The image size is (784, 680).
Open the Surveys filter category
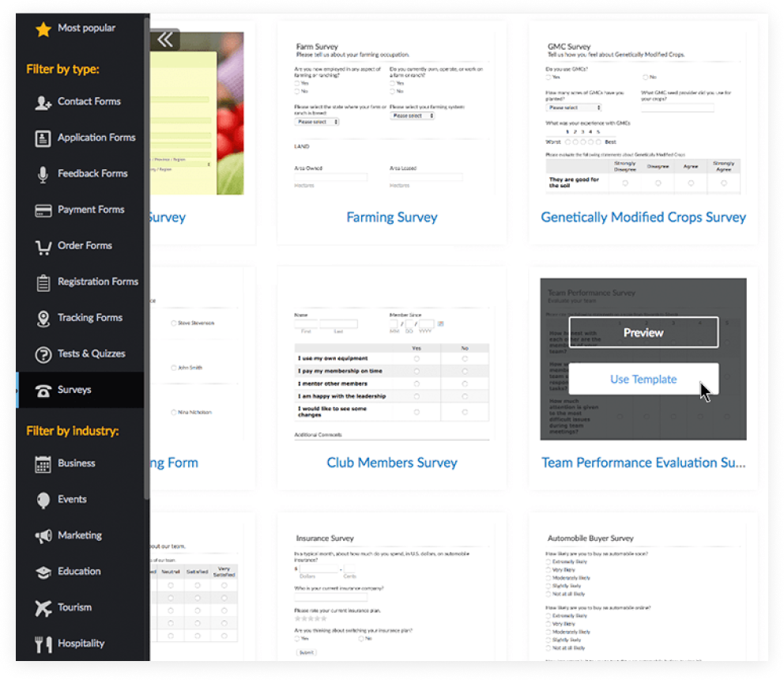(x=74, y=390)
